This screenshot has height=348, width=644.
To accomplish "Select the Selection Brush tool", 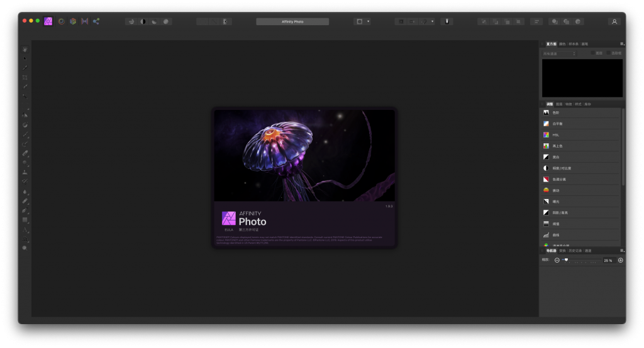I will (x=25, y=87).
